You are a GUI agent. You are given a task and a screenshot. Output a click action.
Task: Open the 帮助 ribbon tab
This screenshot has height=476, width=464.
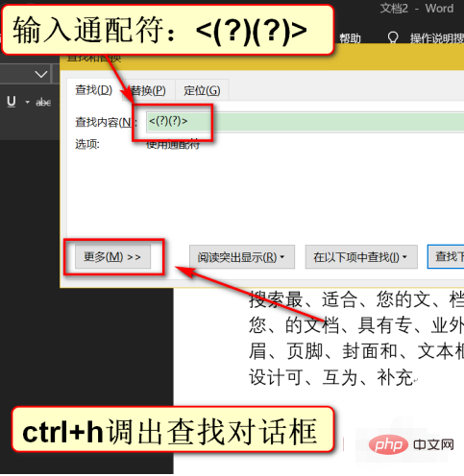[x=350, y=38]
